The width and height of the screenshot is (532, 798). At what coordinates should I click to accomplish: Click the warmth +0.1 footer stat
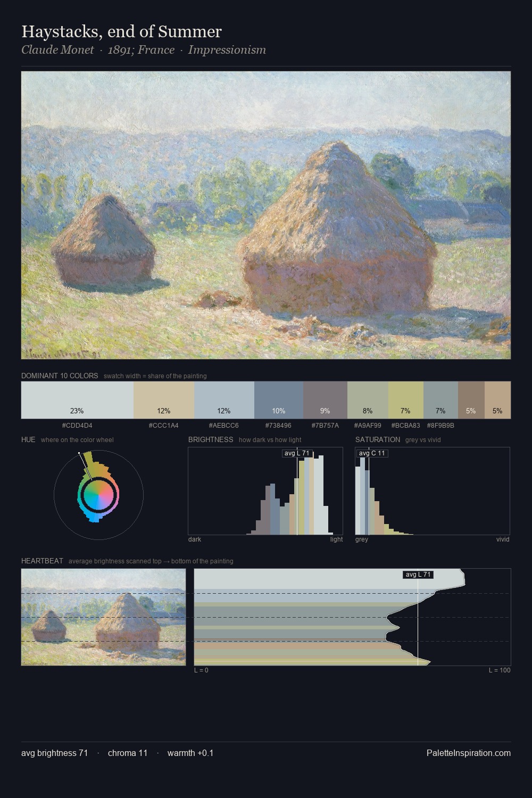click(190, 753)
